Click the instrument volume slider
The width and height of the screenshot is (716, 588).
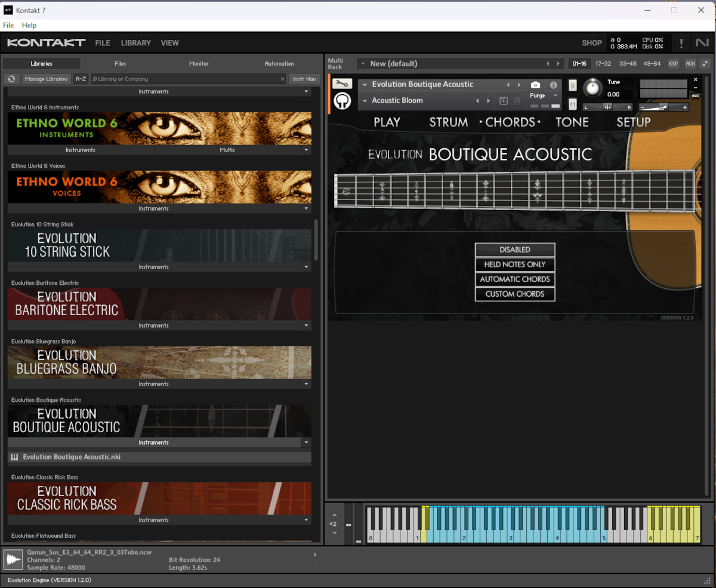click(x=663, y=107)
